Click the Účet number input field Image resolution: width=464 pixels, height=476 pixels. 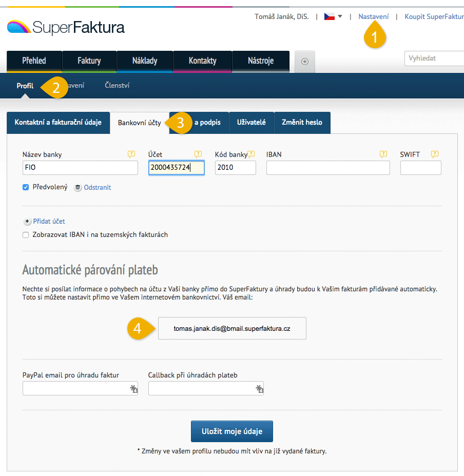click(x=177, y=168)
